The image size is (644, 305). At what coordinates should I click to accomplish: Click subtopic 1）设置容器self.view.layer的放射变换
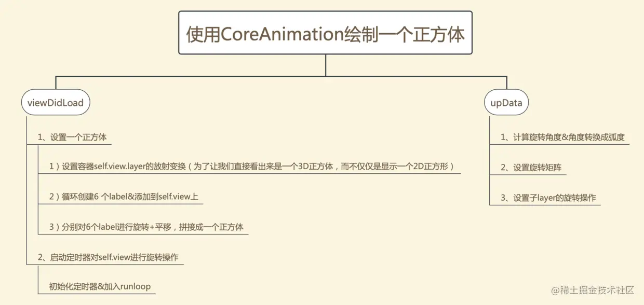tap(252, 167)
